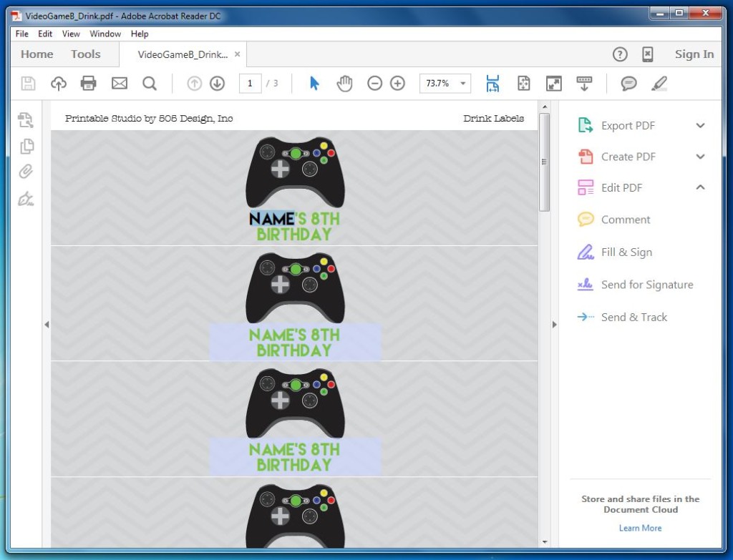Open the Page Thumbnails panel
The height and width of the screenshot is (560, 733).
pyautogui.click(x=26, y=146)
